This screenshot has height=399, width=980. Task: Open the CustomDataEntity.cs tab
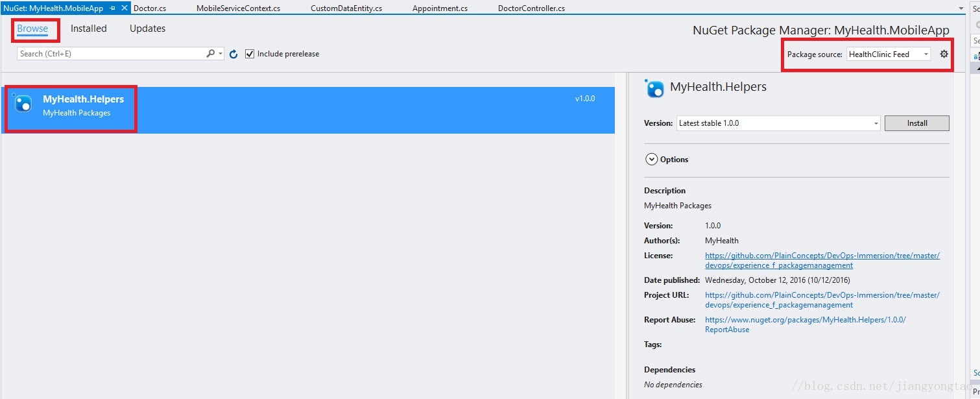point(346,8)
